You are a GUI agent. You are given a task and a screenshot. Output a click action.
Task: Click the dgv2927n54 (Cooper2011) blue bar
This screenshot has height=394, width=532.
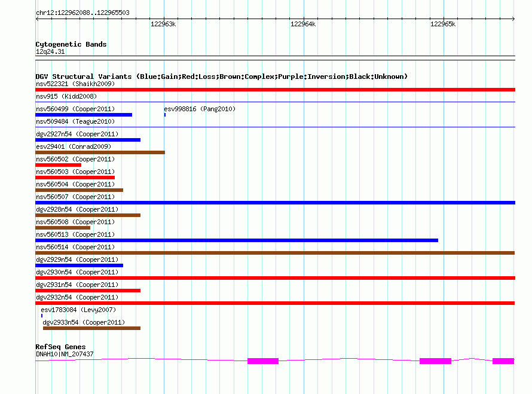[88, 140]
